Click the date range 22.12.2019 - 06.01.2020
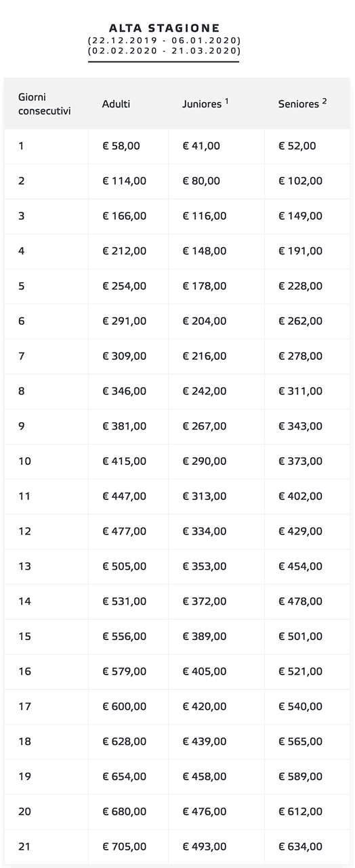The height and width of the screenshot is (868, 355). [164, 40]
